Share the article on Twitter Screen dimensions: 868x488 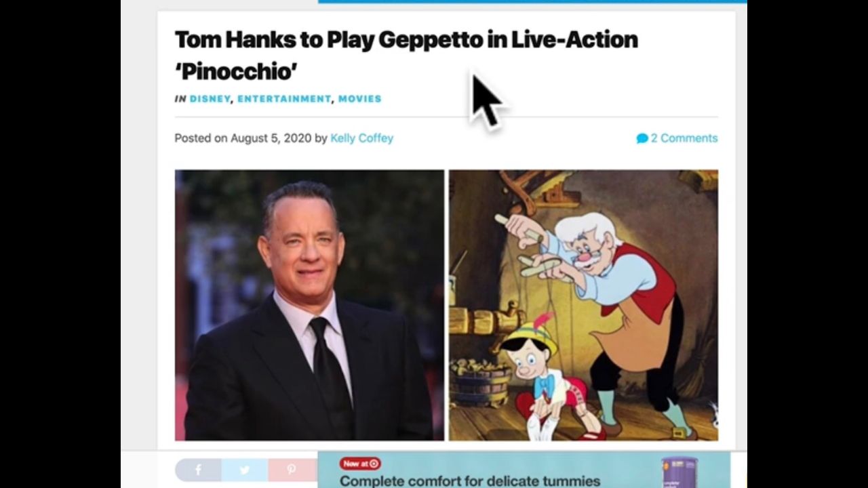click(x=245, y=470)
